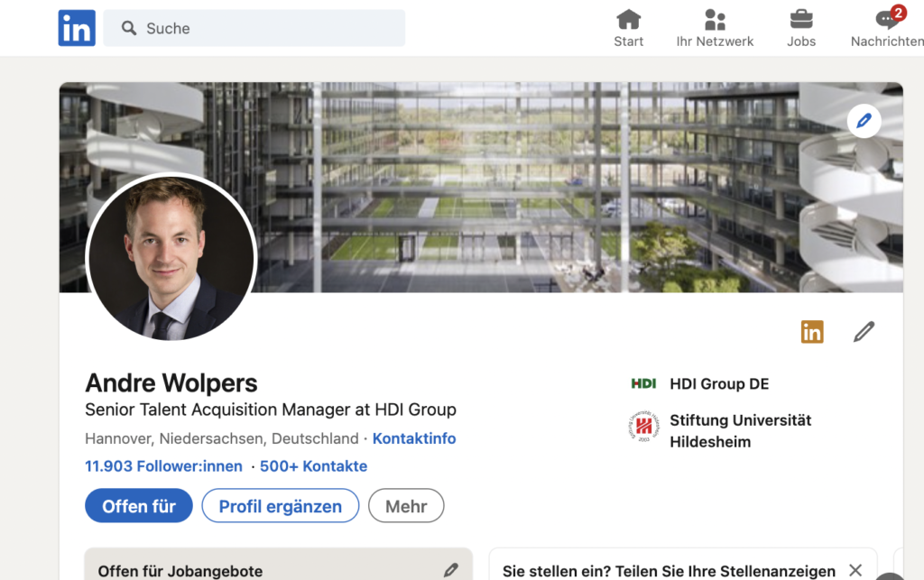This screenshot has width=924, height=580.
Task: Edit the cover banner with pencil icon
Action: pos(864,120)
